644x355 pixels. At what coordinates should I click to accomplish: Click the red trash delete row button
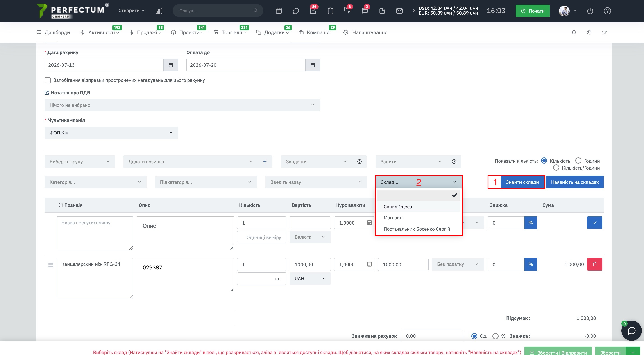coord(594,264)
